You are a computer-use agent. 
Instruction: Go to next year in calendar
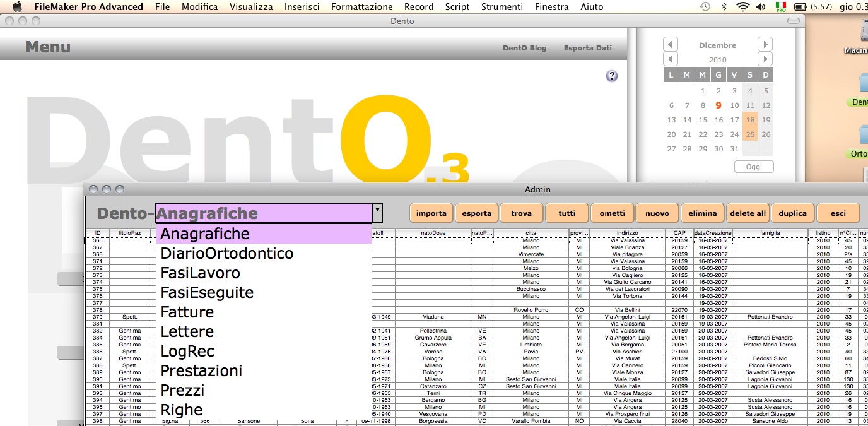tap(765, 59)
